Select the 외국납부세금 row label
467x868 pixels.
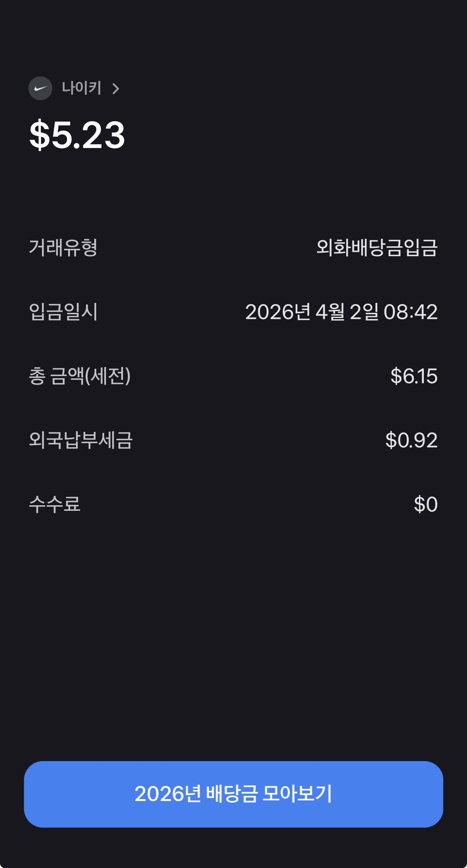pyautogui.click(x=80, y=440)
